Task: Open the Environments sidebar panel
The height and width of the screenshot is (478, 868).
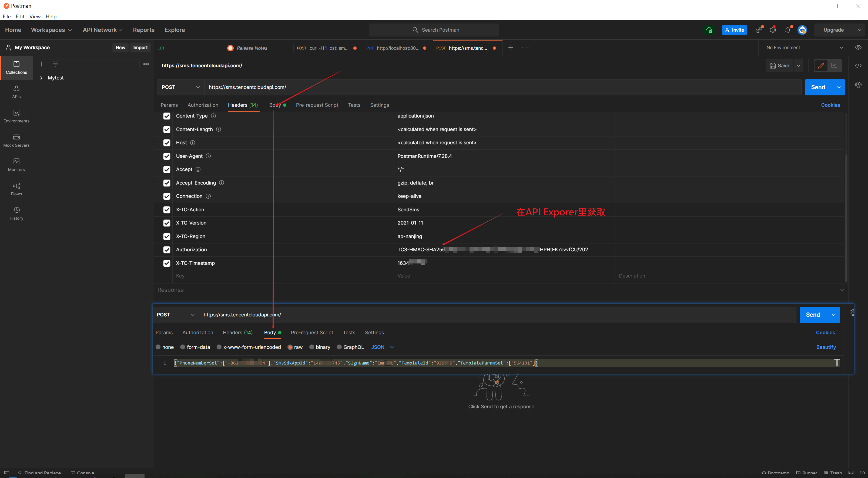Action: pos(16,116)
